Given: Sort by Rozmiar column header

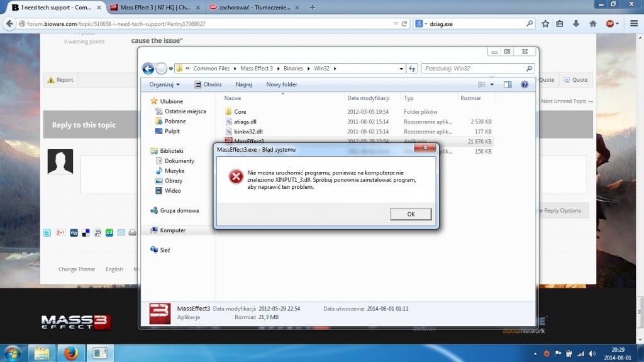Looking at the screenshot, I should click(470, 98).
